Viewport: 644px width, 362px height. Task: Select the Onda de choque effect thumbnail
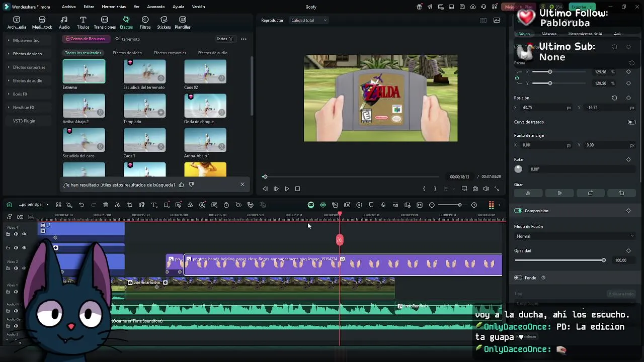click(x=205, y=105)
